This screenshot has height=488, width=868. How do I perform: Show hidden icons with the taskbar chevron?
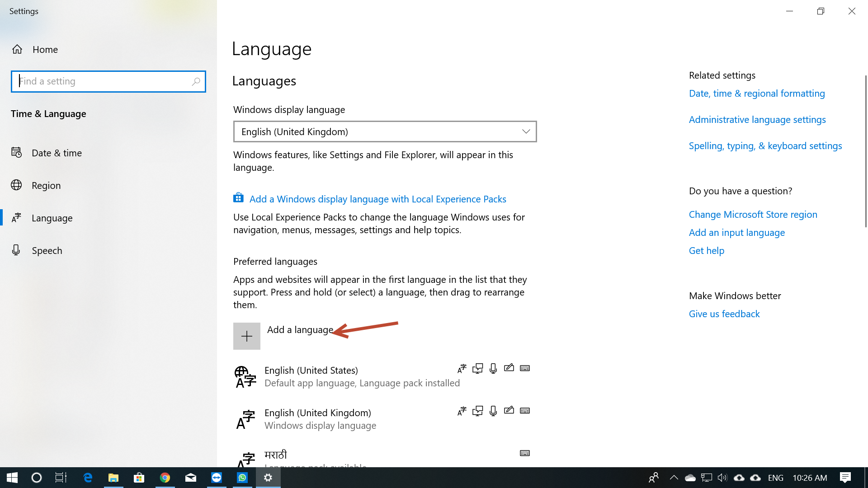point(674,478)
